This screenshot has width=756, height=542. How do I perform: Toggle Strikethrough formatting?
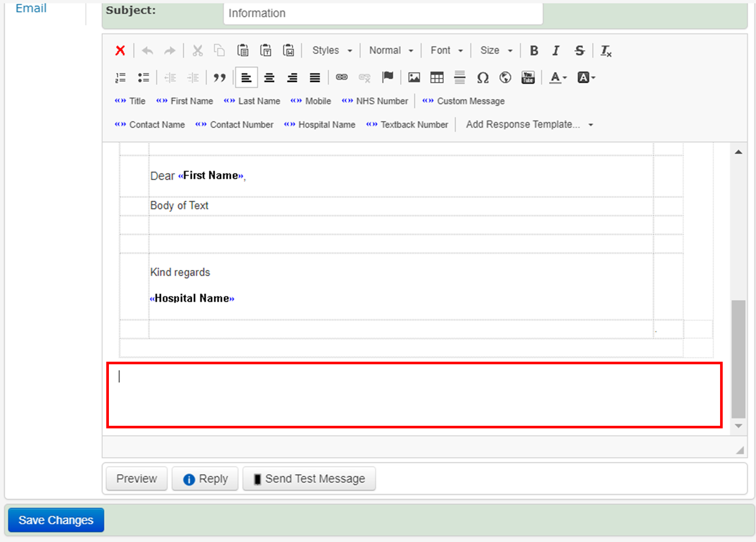click(579, 51)
